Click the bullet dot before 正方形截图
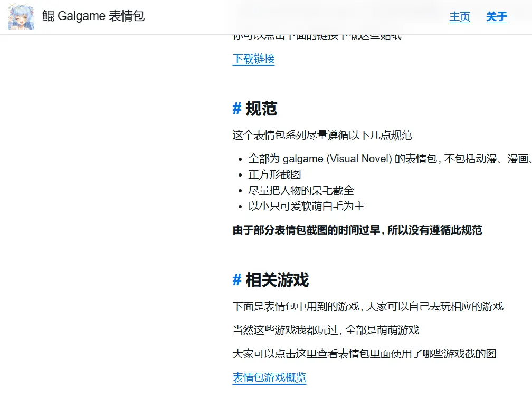 (240, 175)
